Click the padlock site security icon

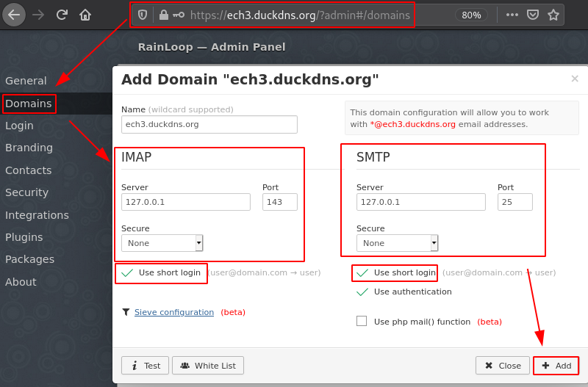point(163,15)
